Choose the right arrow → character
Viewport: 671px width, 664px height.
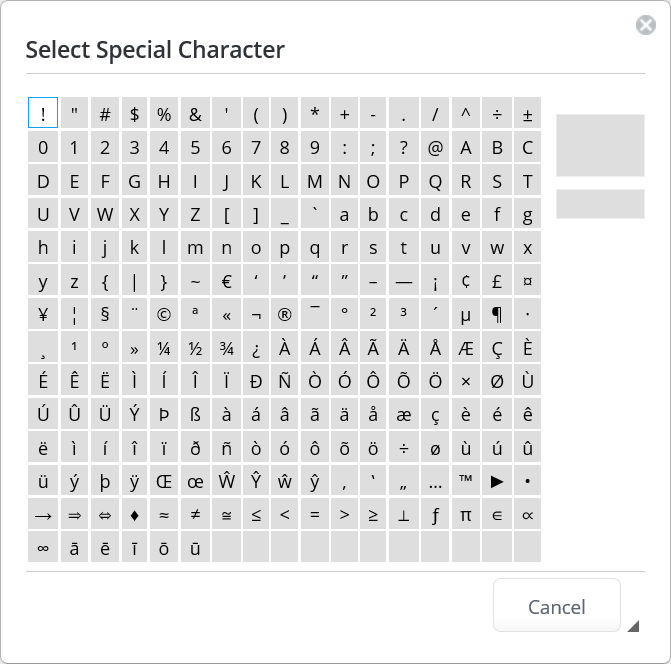(x=43, y=514)
